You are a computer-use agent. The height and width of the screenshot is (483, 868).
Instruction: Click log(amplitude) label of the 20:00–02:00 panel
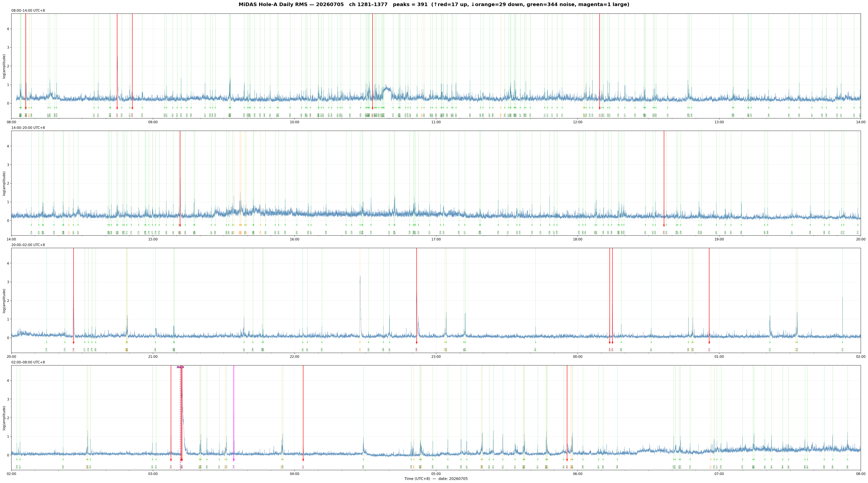point(4,300)
